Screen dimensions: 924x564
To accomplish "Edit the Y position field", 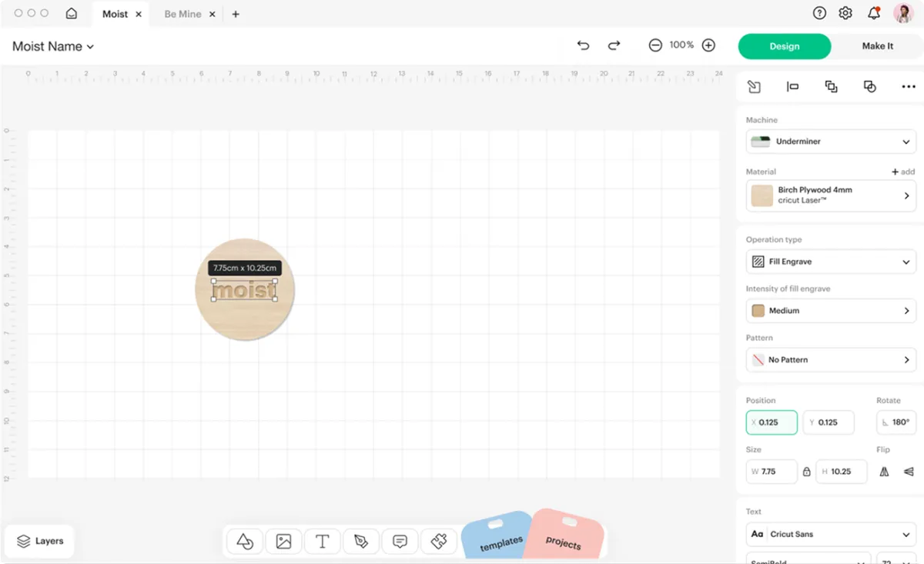I will coord(829,422).
